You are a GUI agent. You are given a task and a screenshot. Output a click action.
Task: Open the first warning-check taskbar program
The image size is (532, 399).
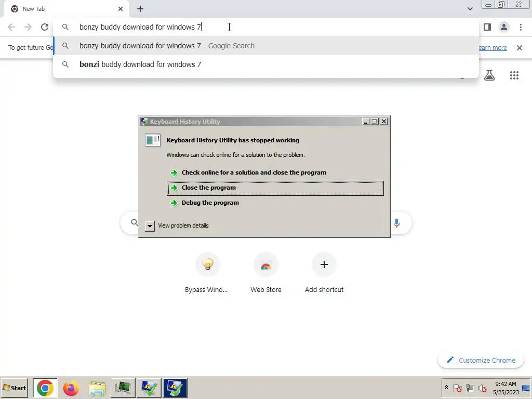(x=149, y=388)
